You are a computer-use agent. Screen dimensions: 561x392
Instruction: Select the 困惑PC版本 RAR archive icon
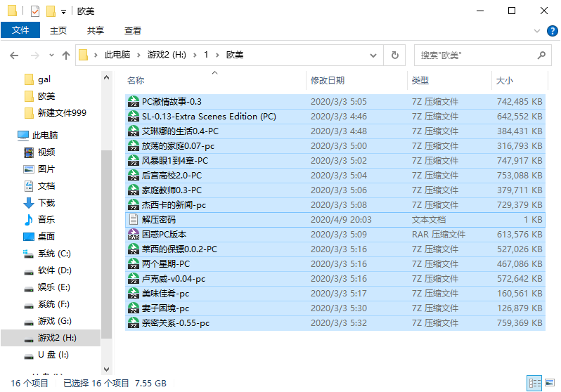coord(134,234)
